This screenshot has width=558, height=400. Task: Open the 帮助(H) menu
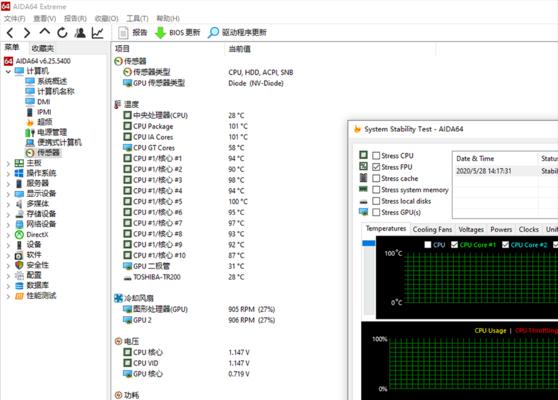[168, 18]
